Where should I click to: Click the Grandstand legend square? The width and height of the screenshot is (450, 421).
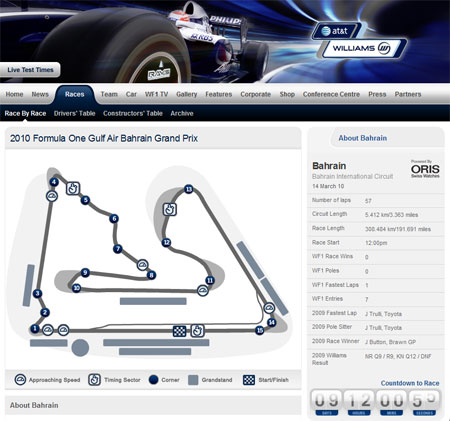(193, 380)
